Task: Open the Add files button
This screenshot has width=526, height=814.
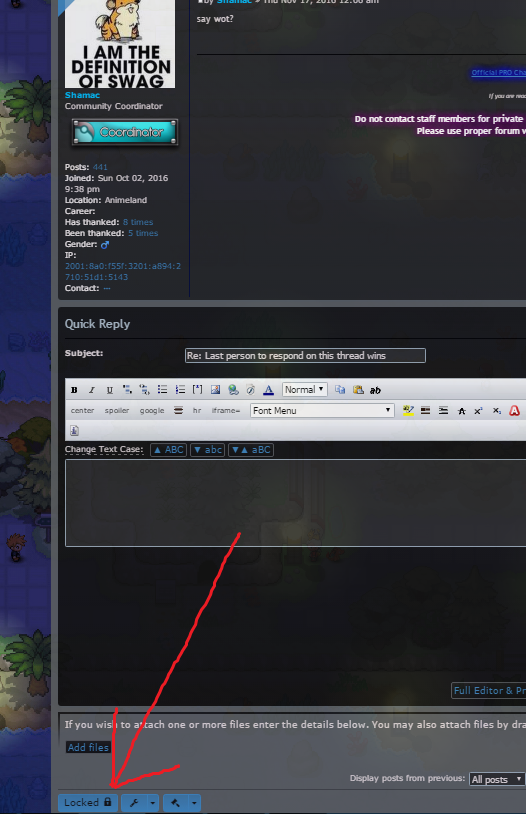Action: (88, 747)
